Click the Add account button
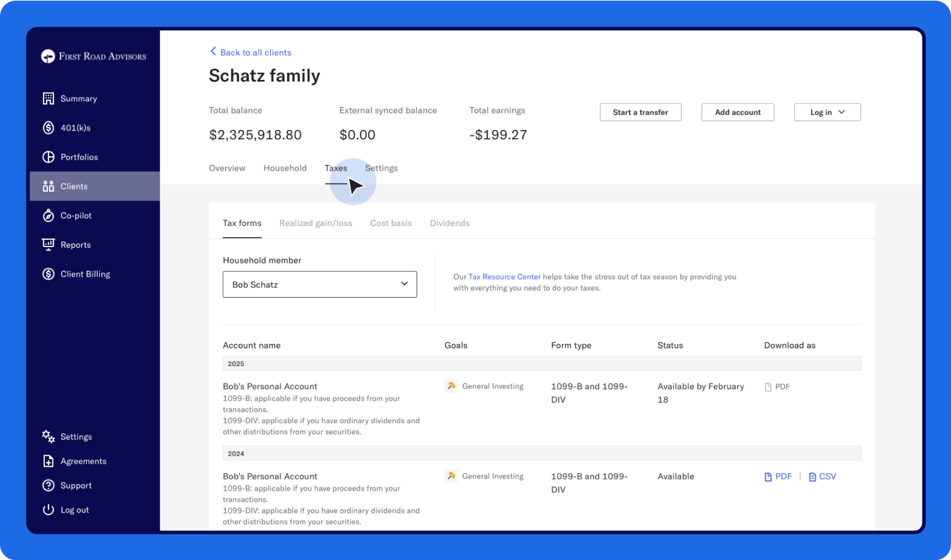This screenshot has height=560, width=951. click(738, 112)
